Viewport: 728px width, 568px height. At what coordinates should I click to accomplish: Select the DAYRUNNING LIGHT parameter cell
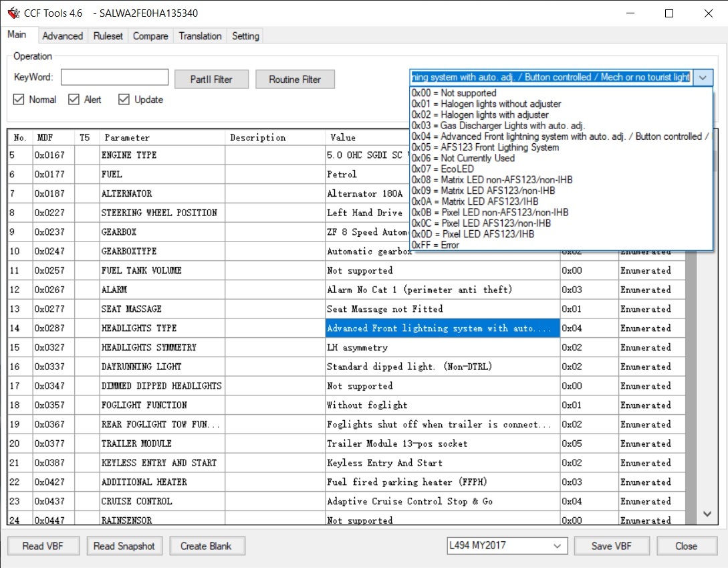tap(162, 367)
